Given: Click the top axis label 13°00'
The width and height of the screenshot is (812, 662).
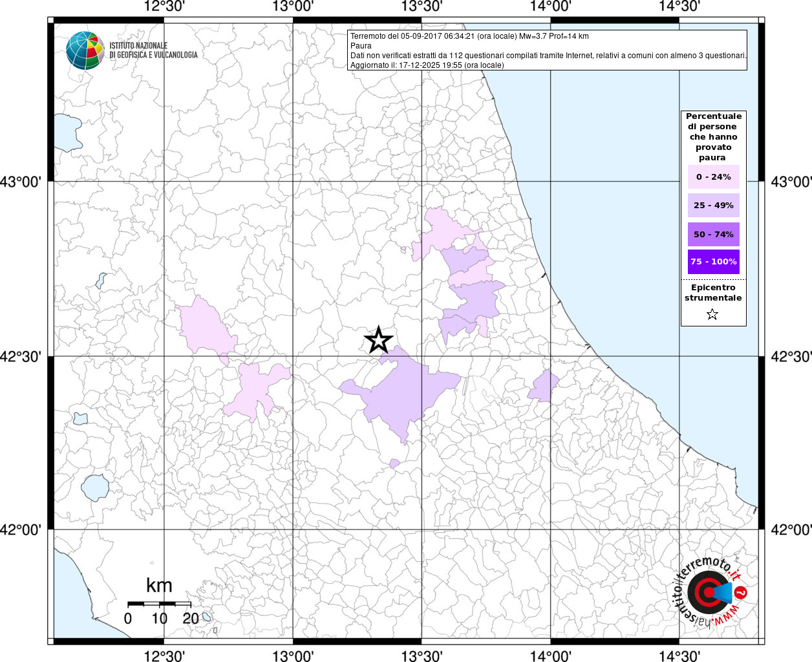Looking at the screenshot, I should pos(293,7).
